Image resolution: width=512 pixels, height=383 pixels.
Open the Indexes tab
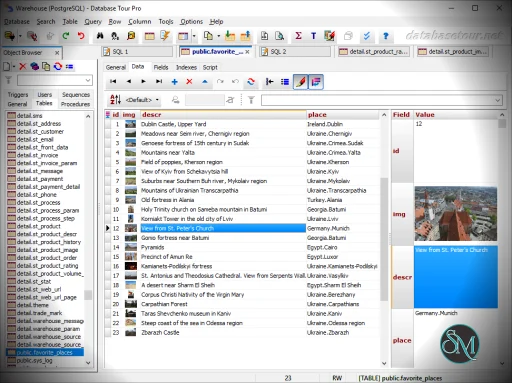coord(186,67)
